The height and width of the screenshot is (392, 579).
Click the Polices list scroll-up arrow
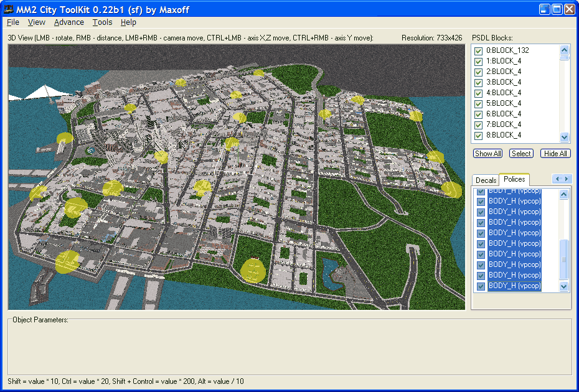(x=564, y=195)
